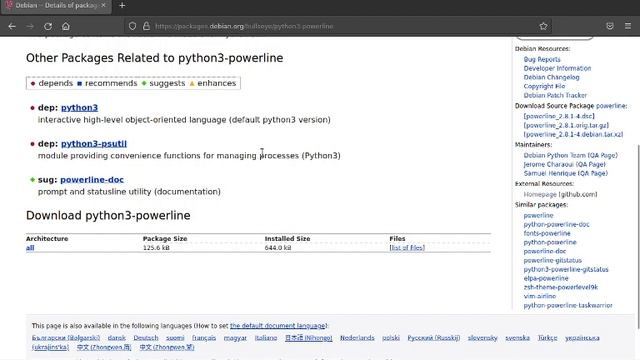Open the list of files link
Screen dimensions: 640x360
pyautogui.click(x=407, y=248)
